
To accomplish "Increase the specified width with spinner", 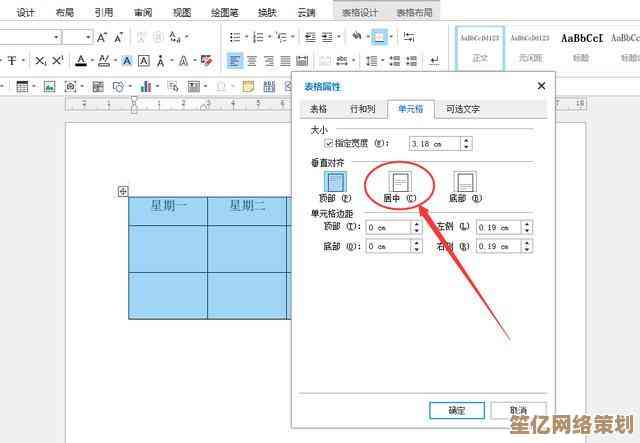I will point(466,141).
